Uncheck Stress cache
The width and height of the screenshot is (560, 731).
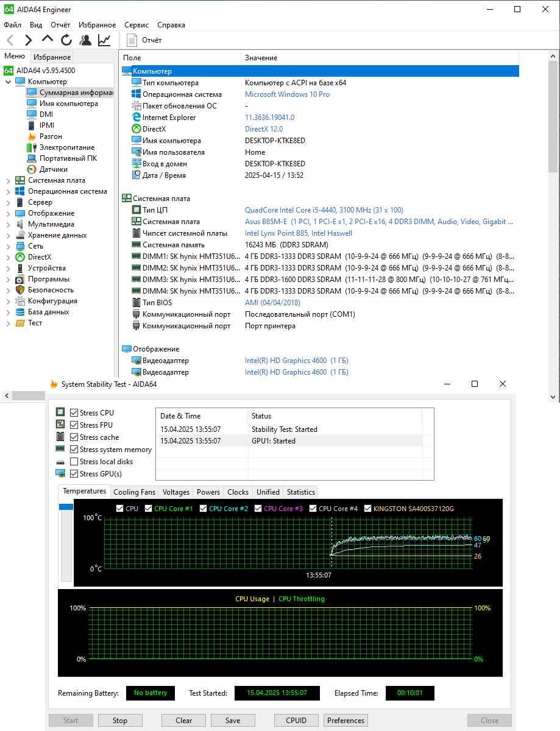[x=74, y=437]
